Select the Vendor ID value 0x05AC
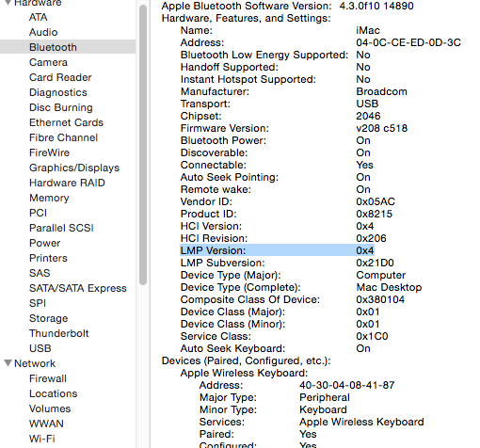The height and width of the screenshot is (448, 480). point(376,201)
